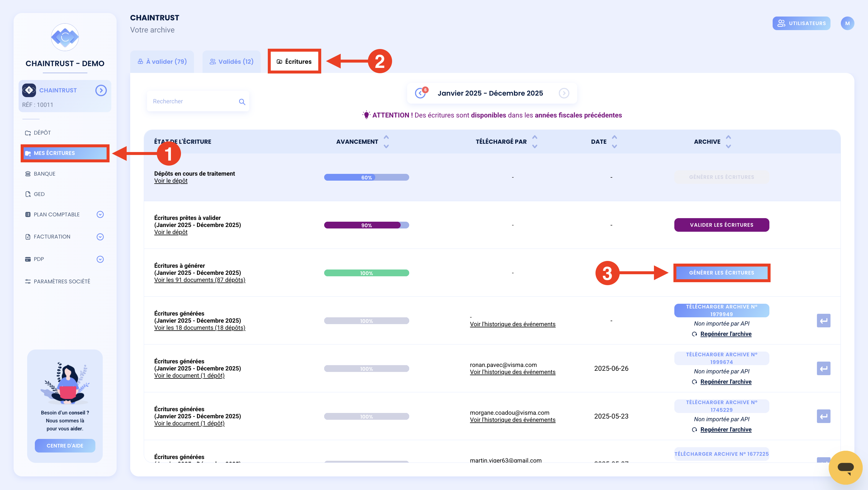View event history for morgane.coadou row

(513, 420)
